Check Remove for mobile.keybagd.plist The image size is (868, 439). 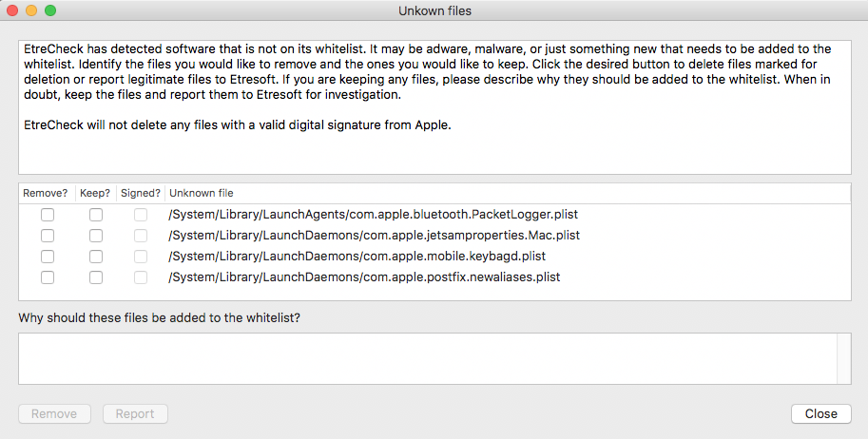pyautogui.click(x=48, y=257)
